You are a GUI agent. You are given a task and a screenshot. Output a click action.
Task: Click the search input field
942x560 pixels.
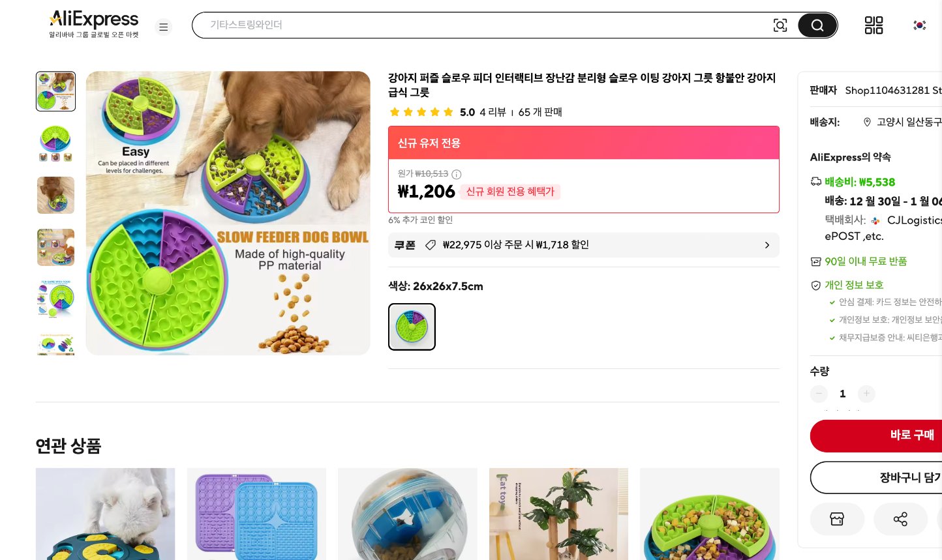click(x=457, y=25)
